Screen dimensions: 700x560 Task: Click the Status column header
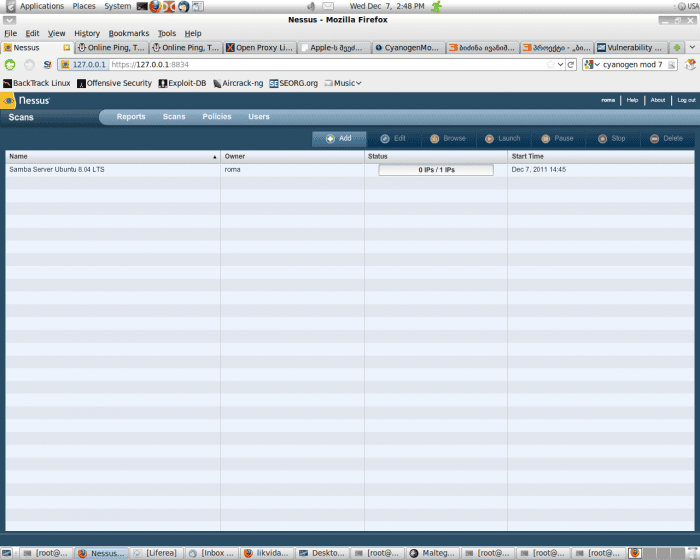point(436,156)
